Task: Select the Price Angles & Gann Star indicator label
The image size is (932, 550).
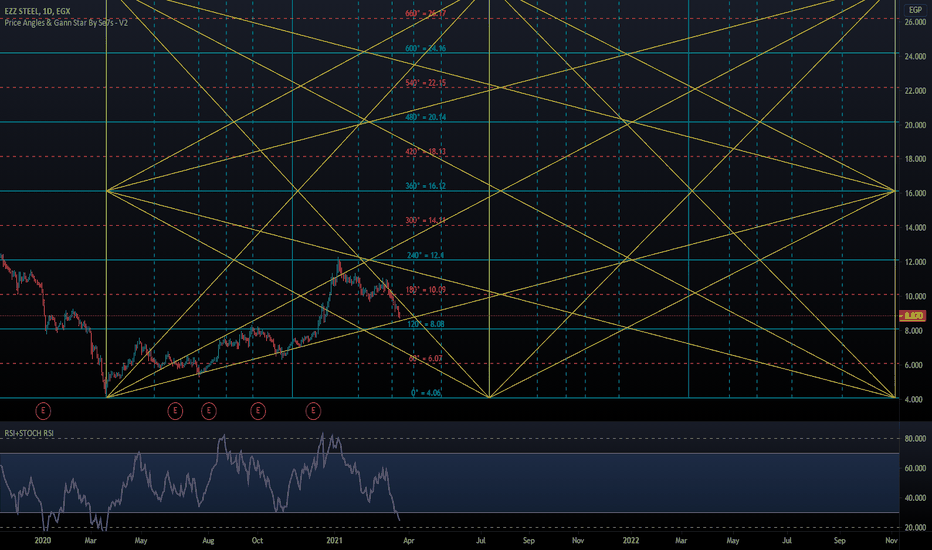Action: click(66, 23)
